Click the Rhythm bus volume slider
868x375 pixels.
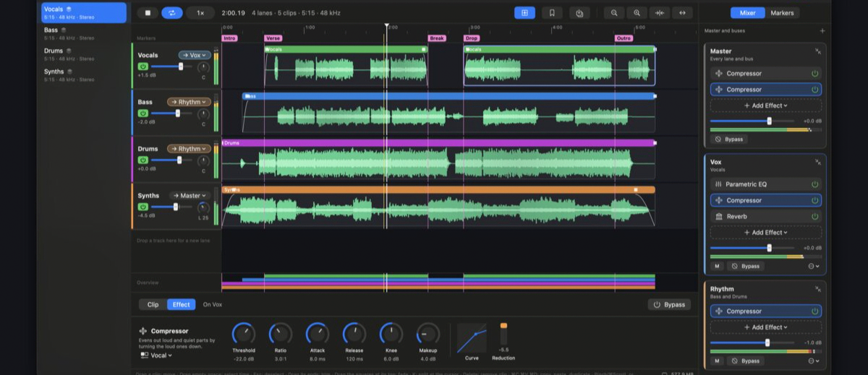[x=754, y=342]
